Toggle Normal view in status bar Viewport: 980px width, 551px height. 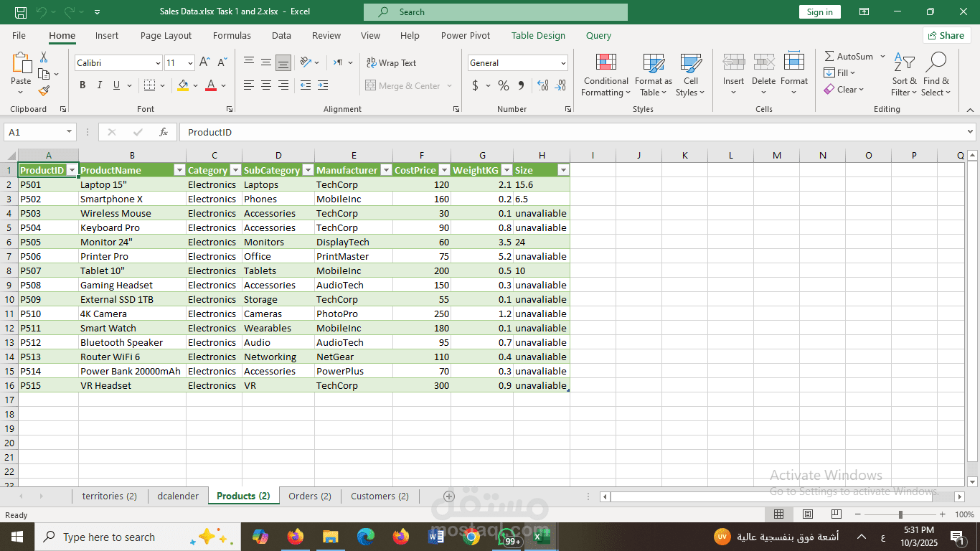[778, 514]
